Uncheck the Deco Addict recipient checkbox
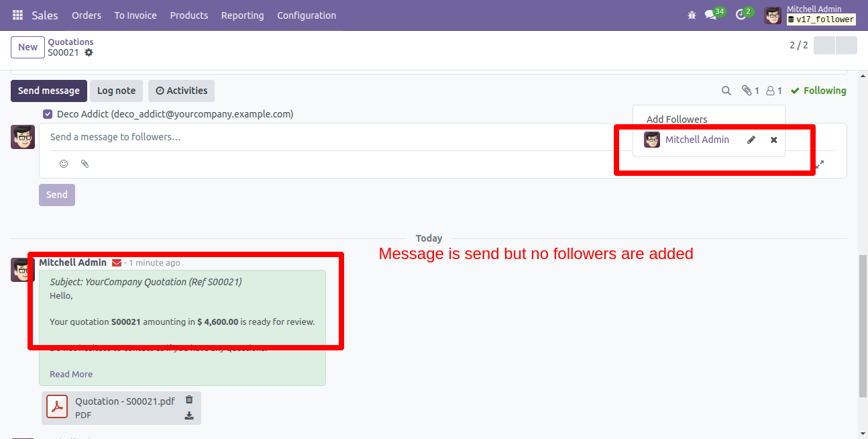 pyautogui.click(x=48, y=114)
